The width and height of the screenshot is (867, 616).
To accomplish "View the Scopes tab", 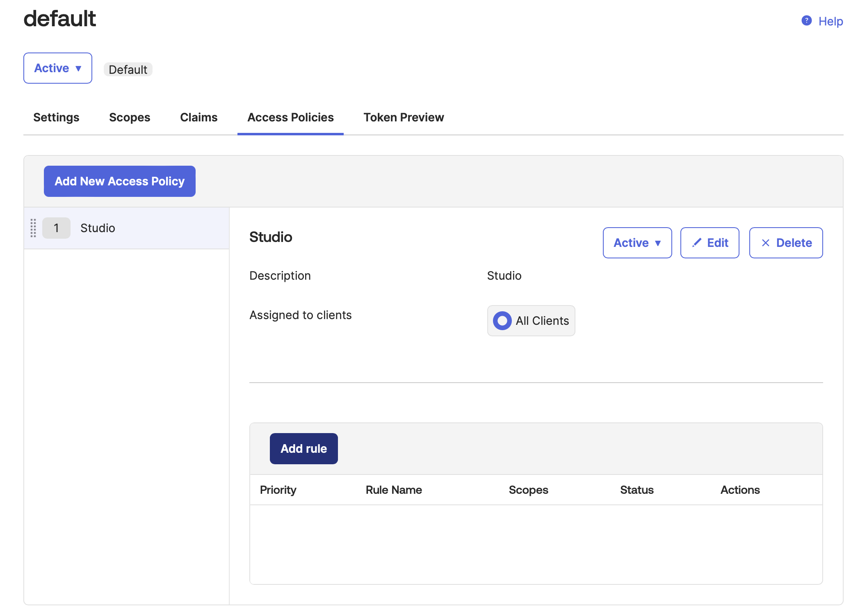I will [x=129, y=118].
